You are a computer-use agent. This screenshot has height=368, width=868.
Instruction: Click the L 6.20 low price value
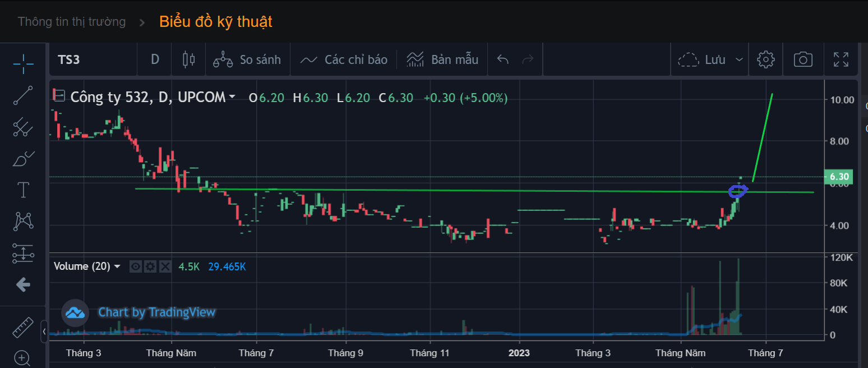coord(353,98)
